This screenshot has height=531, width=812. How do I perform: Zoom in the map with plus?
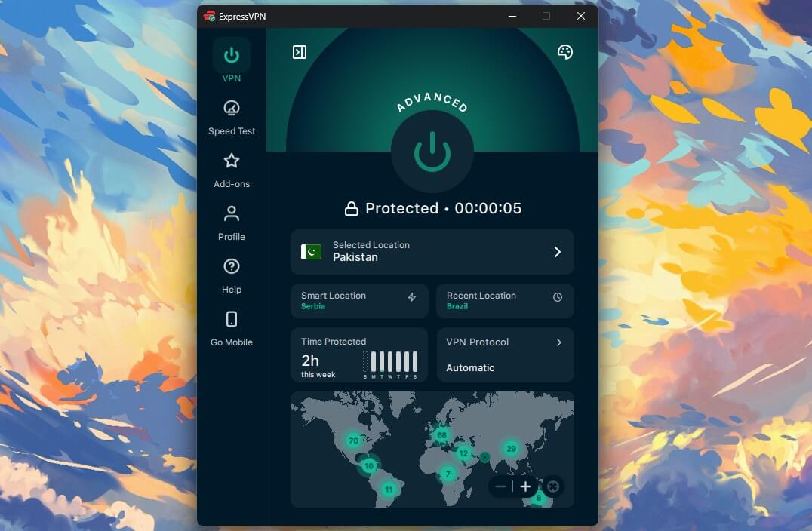tap(526, 486)
